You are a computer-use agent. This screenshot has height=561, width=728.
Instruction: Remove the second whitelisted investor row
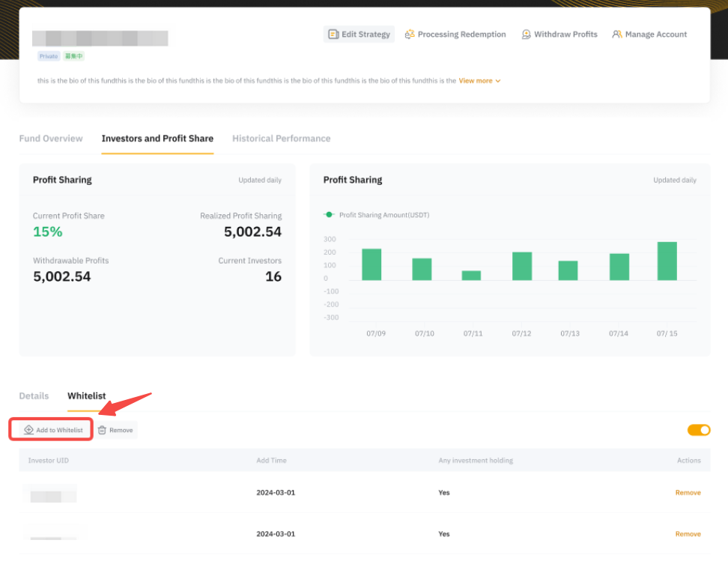click(688, 534)
